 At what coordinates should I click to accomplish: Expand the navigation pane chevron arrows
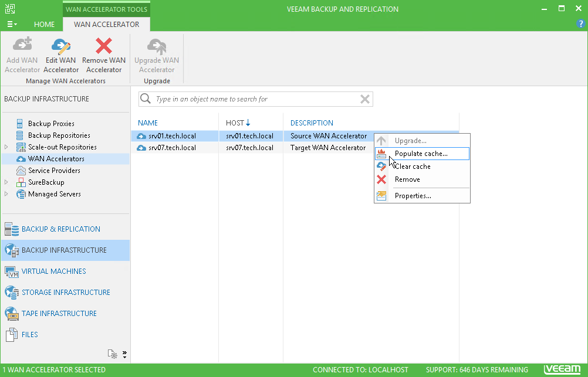(x=124, y=355)
